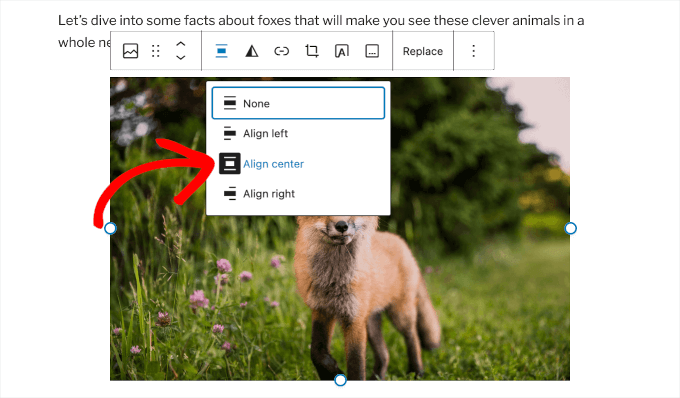Image resolution: width=680 pixels, height=398 pixels.
Task: Choose None alignment option
Action: (298, 103)
